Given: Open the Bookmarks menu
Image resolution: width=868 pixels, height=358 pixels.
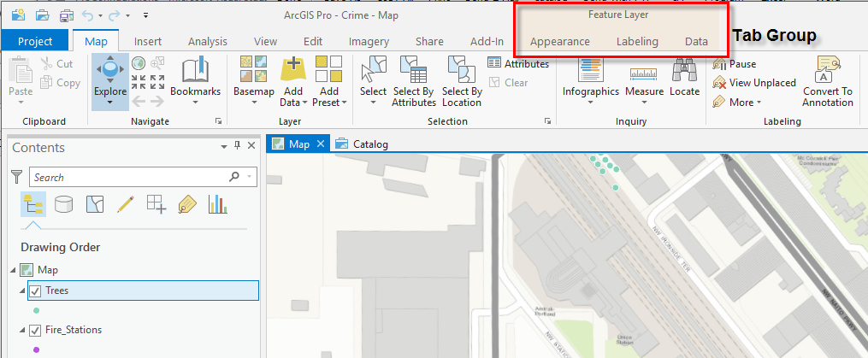Looking at the screenshot, I should point(196,81).
